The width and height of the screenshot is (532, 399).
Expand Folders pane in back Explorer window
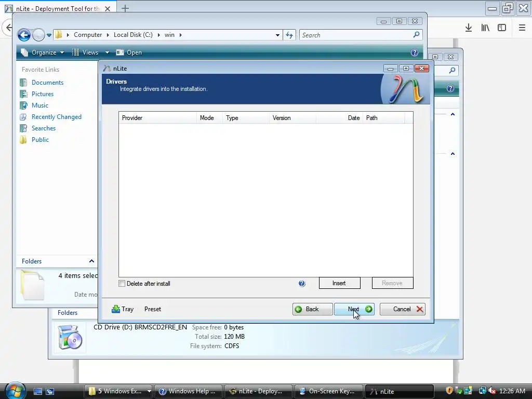68,313
